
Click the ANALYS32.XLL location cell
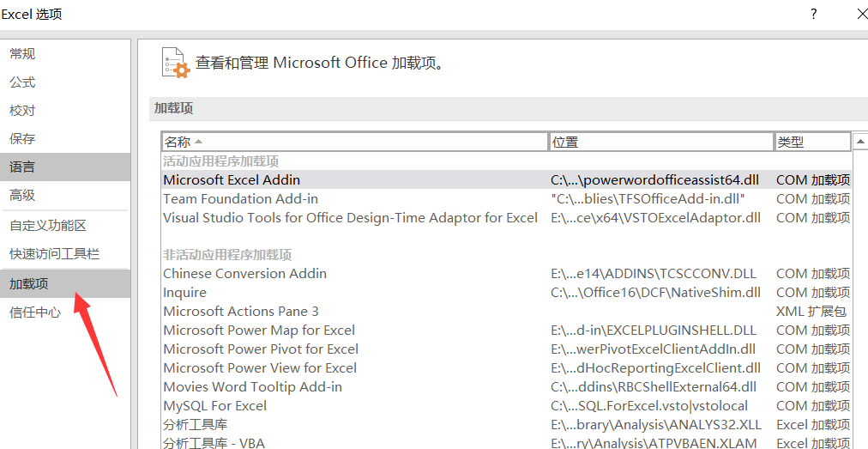click(656, 425)
